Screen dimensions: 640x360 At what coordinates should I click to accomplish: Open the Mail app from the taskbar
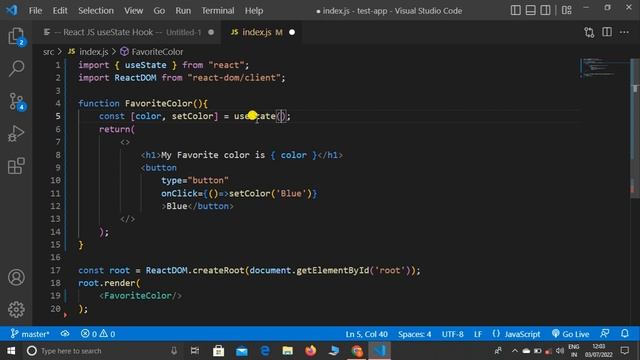242,351
